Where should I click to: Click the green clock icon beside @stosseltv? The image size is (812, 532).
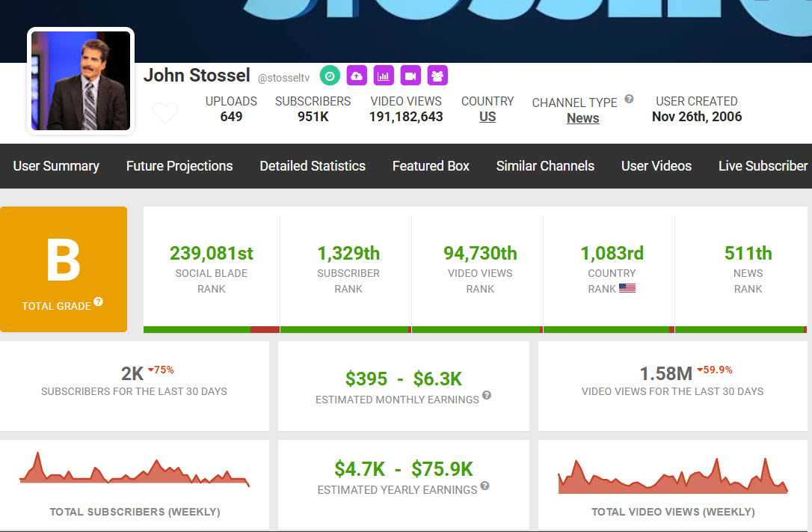[x=330, y=76]
